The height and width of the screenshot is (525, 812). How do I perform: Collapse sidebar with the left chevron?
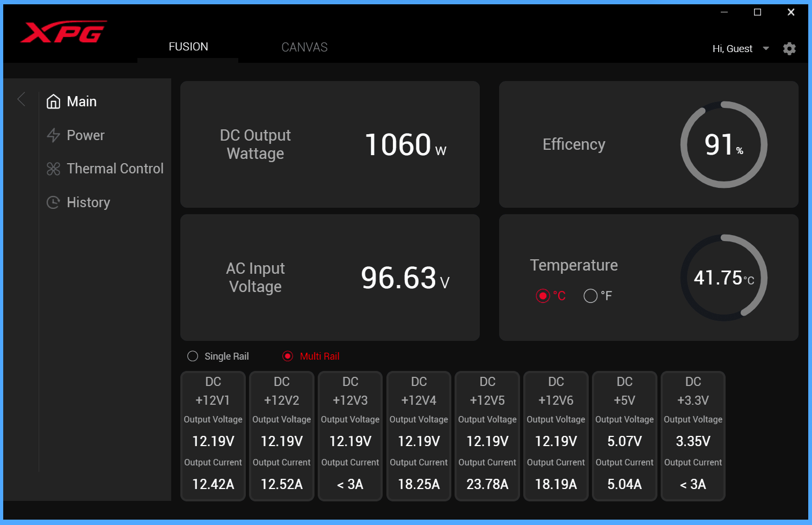21,99
